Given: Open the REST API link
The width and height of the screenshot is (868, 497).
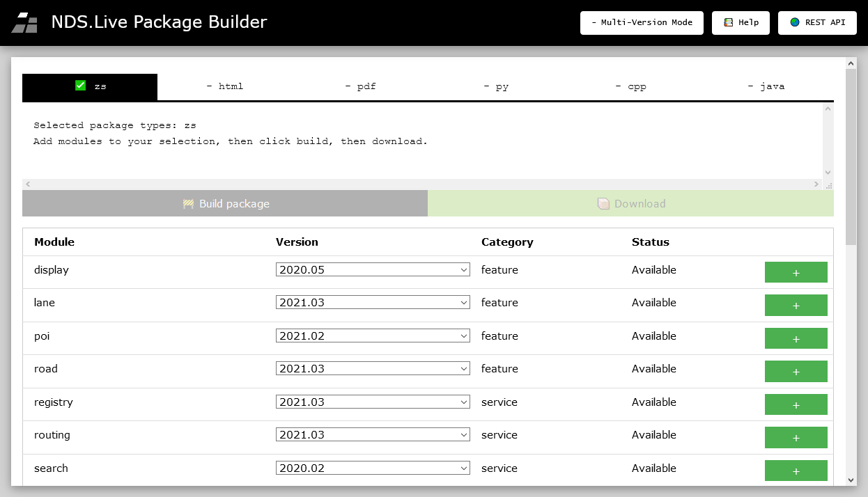Looking at the screenshot, I should click(817, 22).
